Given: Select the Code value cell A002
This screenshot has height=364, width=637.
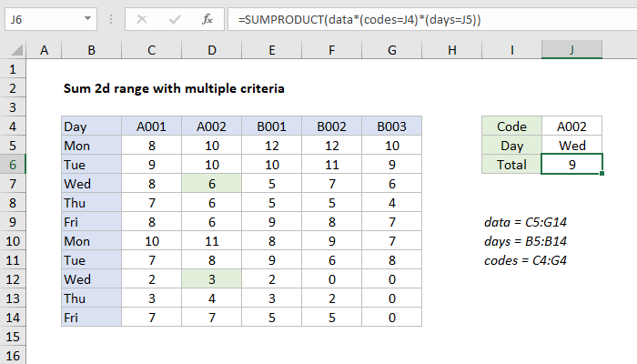Looking at the screenshot, I should [x=571, y=126].
